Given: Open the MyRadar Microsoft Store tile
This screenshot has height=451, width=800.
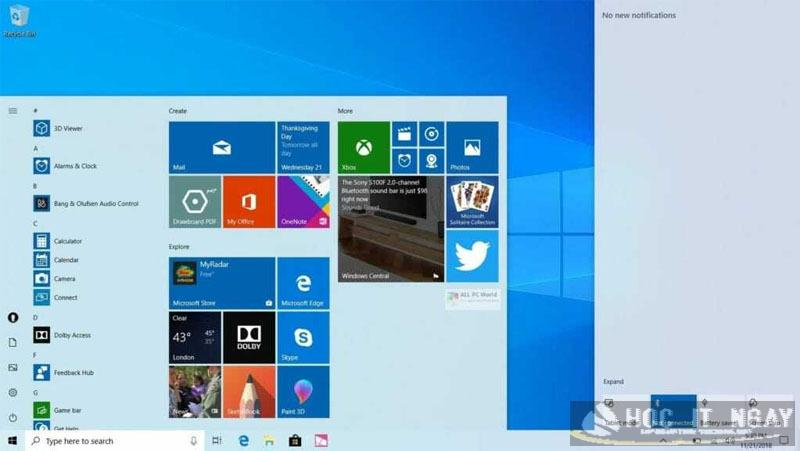Looking at the screenshot, I should coord(222,283).
